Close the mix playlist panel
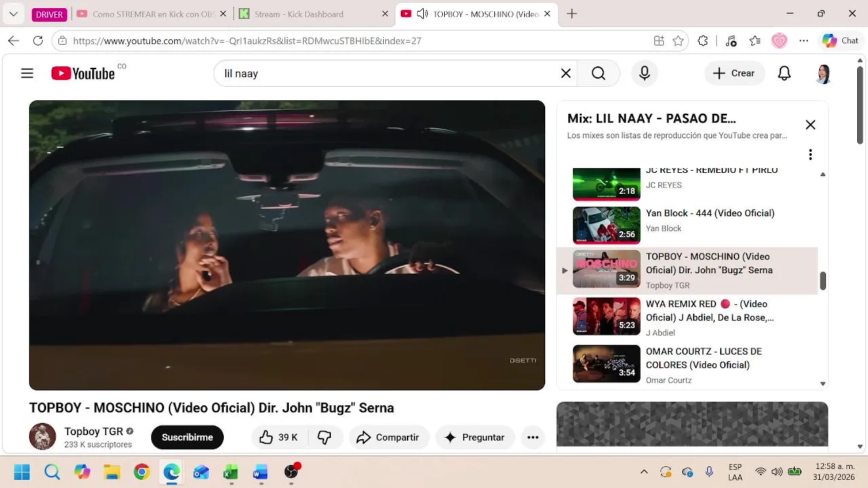 point(810,125)
